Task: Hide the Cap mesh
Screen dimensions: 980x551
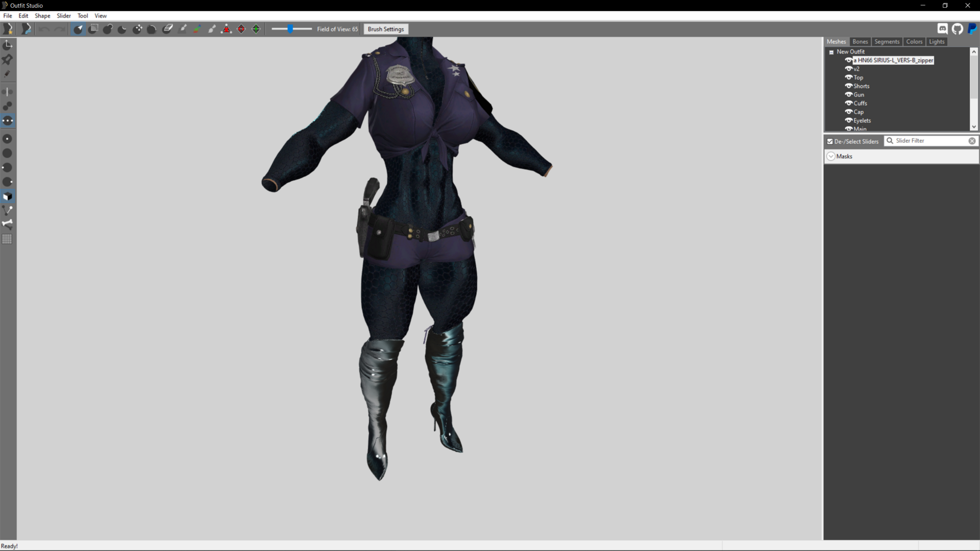Action: coord(849,112)
